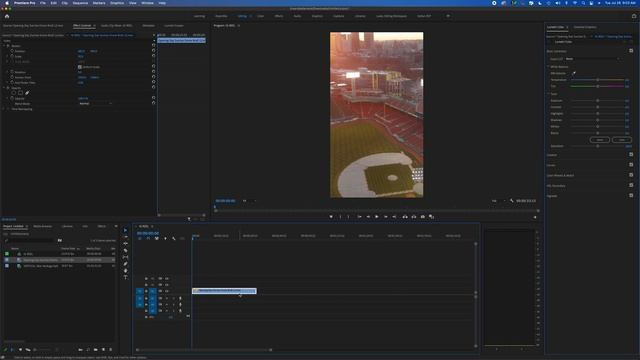
Task: Toggle the Position animation stopwatch
Action: [x=12, y=51]
